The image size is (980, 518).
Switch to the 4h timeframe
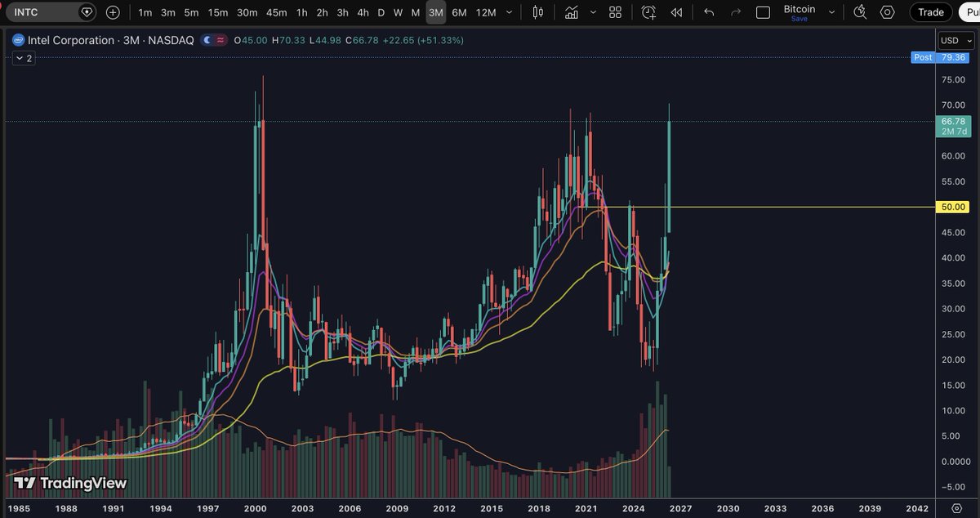tap(363, 12)
